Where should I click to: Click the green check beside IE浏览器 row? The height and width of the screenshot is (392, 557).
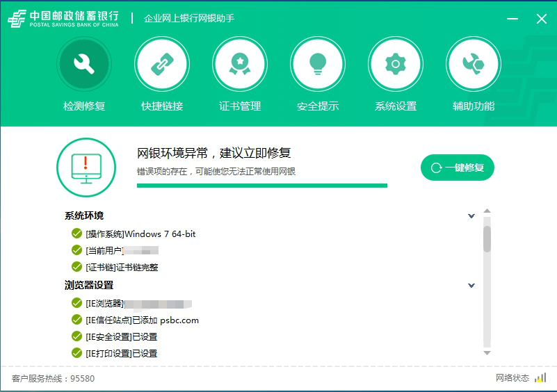point(76,302)
